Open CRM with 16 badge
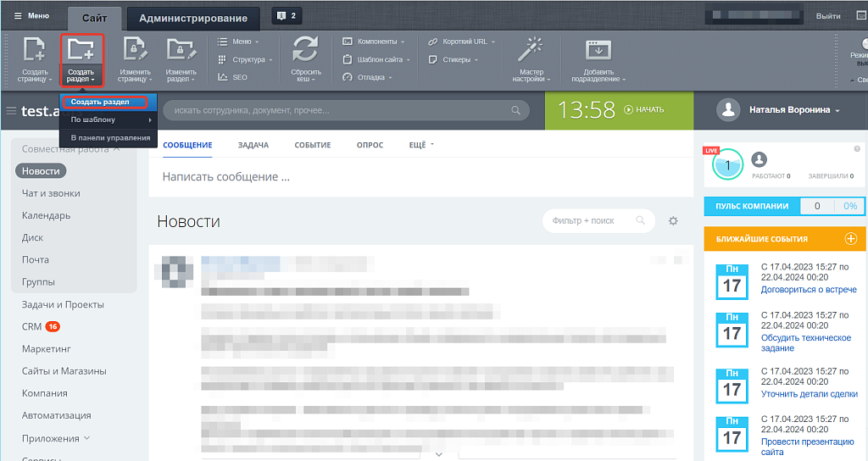Image resolution: width=868 pixels, height=461 pixels. tap(41, 326)
